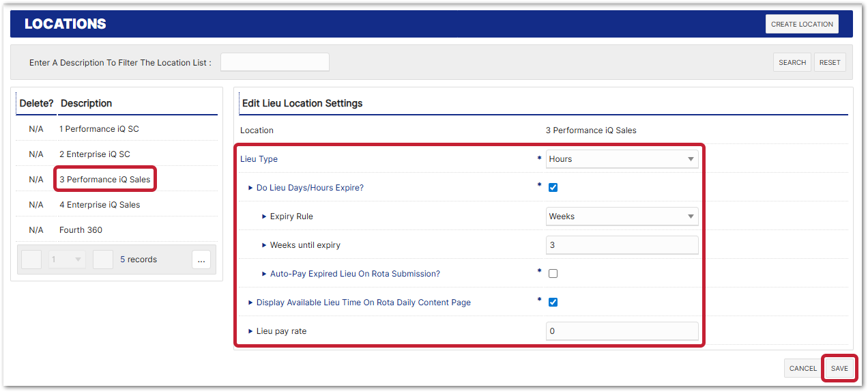Click Search to filter locations
Screen dimensions: 868x392
792,63
